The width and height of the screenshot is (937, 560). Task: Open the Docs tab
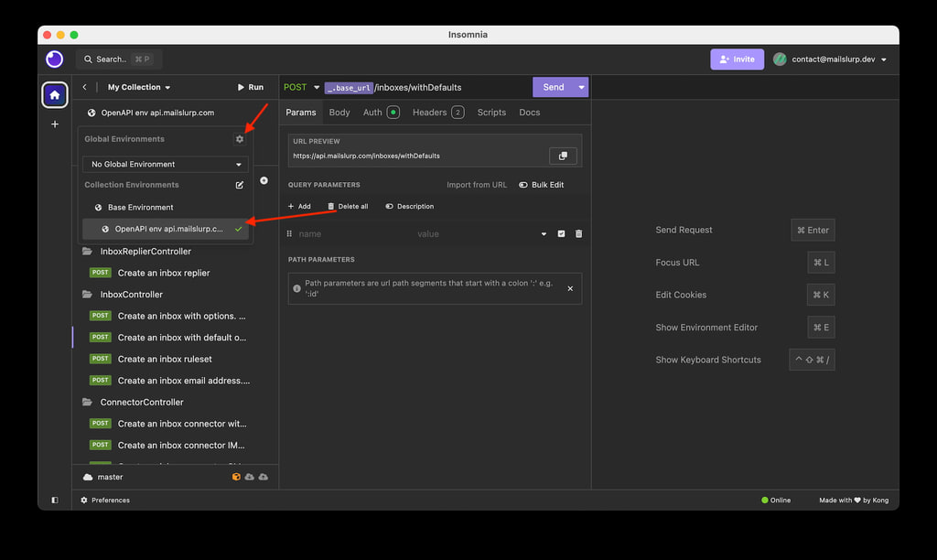tap(530, 113)
